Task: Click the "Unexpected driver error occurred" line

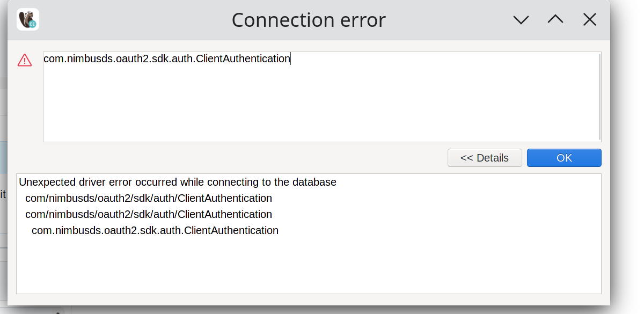Action: pyautogui.click(x=177, y=182)
